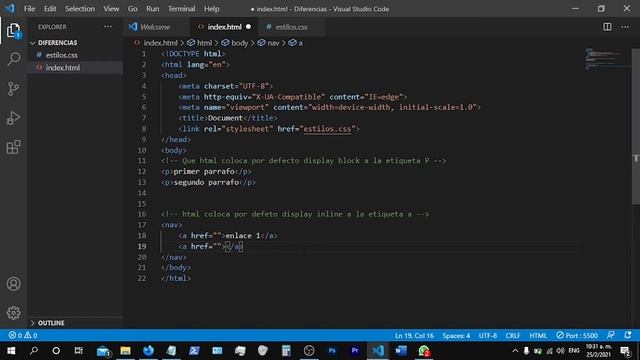The image size is (640, 360).
Task: Open the Manage gear icon
Action: [13, 313]
